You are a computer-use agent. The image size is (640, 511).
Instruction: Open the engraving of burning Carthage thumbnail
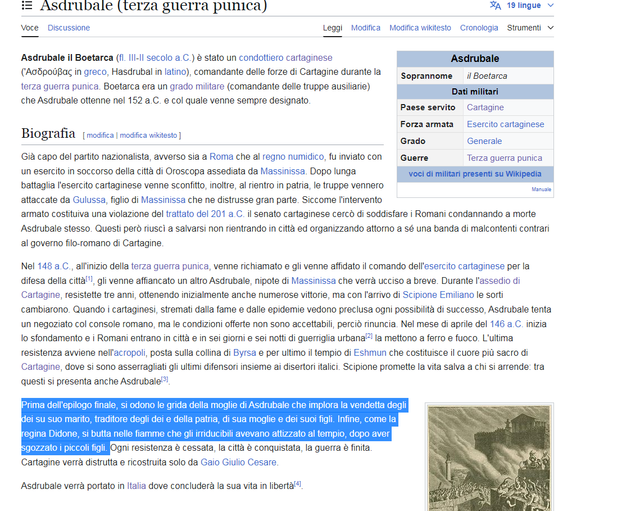pos(489,458)
